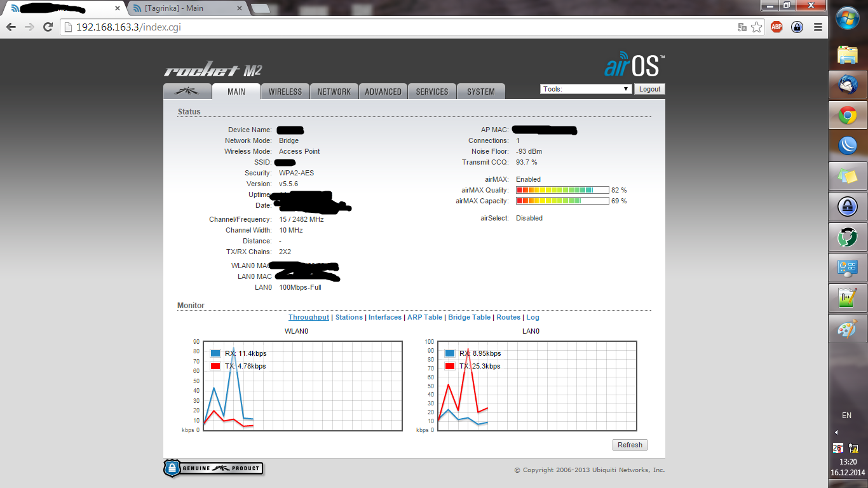Open the Adblock Plus extension icon

tap(776, 27)
